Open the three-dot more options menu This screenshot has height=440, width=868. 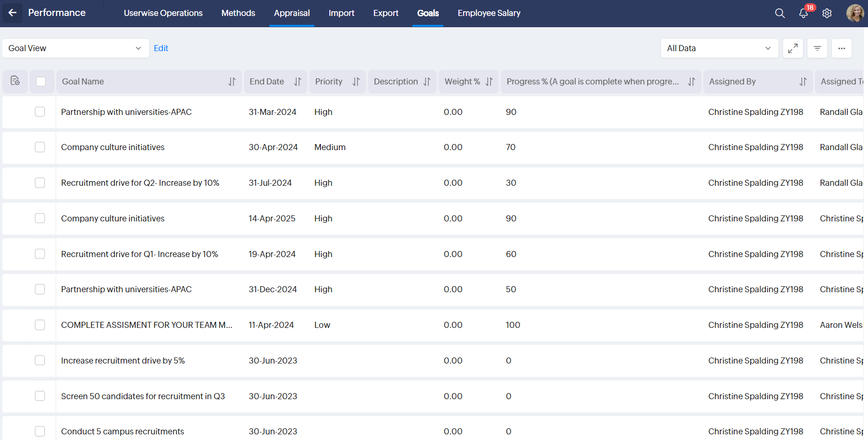842,48
